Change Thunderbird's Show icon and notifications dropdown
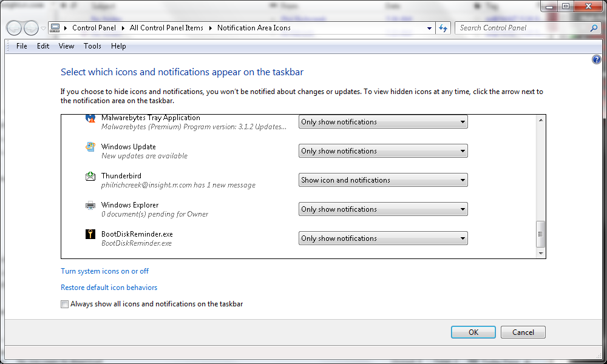Screen dimensions: 607x364 [x=383, y=180]
